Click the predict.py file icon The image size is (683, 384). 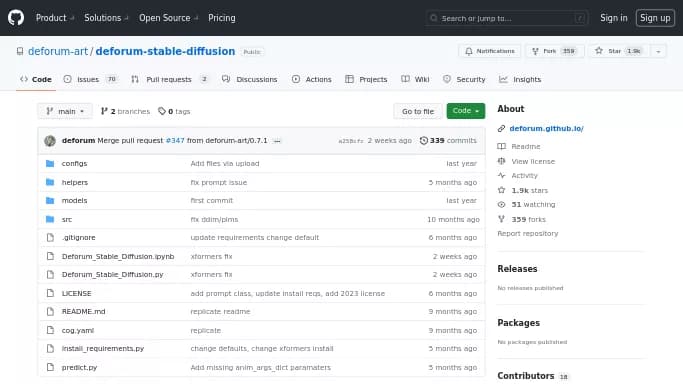pos(50,367)
